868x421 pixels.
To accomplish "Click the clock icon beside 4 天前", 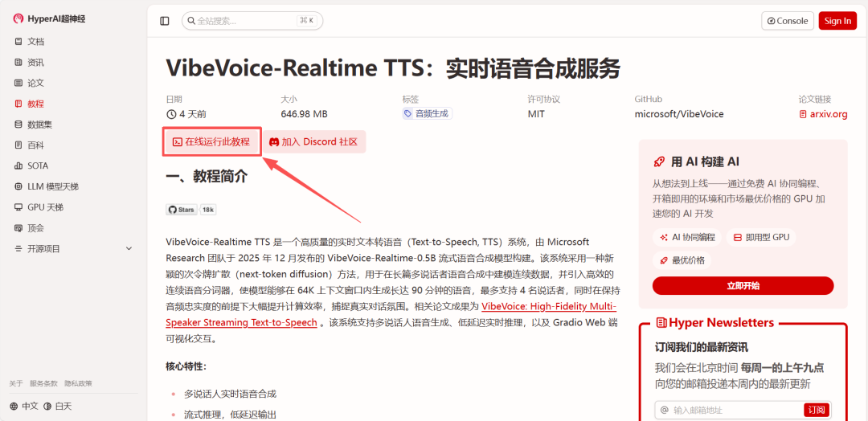I will pyautogui.click(x=171, y=115).
